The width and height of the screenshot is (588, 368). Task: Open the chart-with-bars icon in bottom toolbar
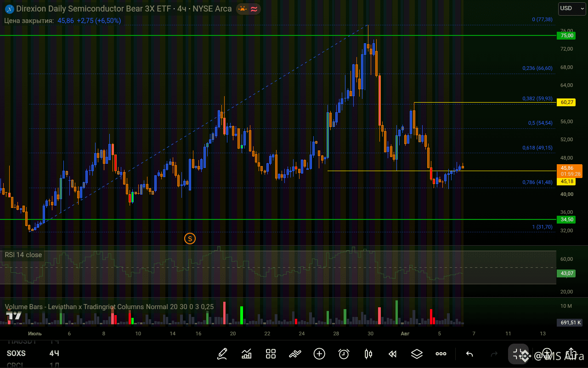pos(247,354)
